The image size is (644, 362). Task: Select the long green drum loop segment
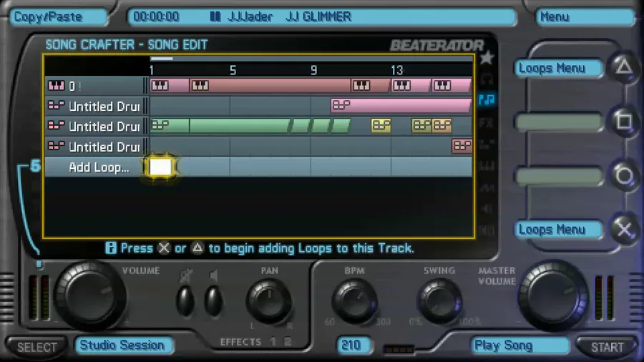[x=240, y=126]
